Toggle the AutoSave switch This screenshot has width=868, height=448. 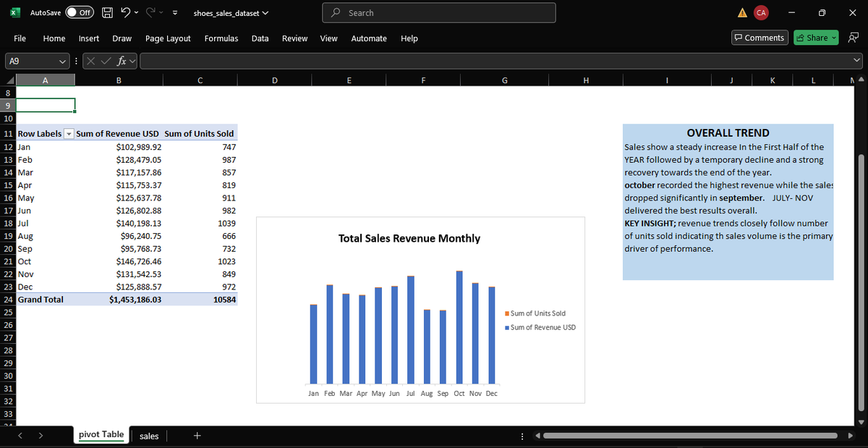pyautogui.click(x=81, y=13)
